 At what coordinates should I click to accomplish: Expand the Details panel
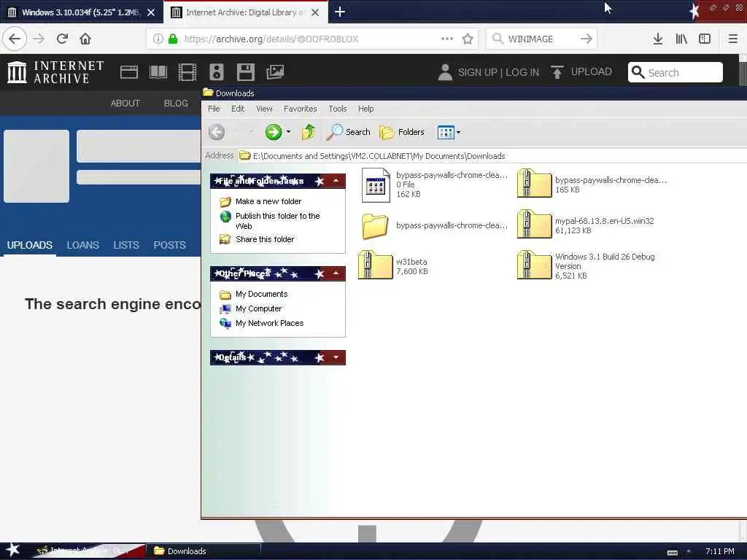pyautogui.click(x=336, y=357)
